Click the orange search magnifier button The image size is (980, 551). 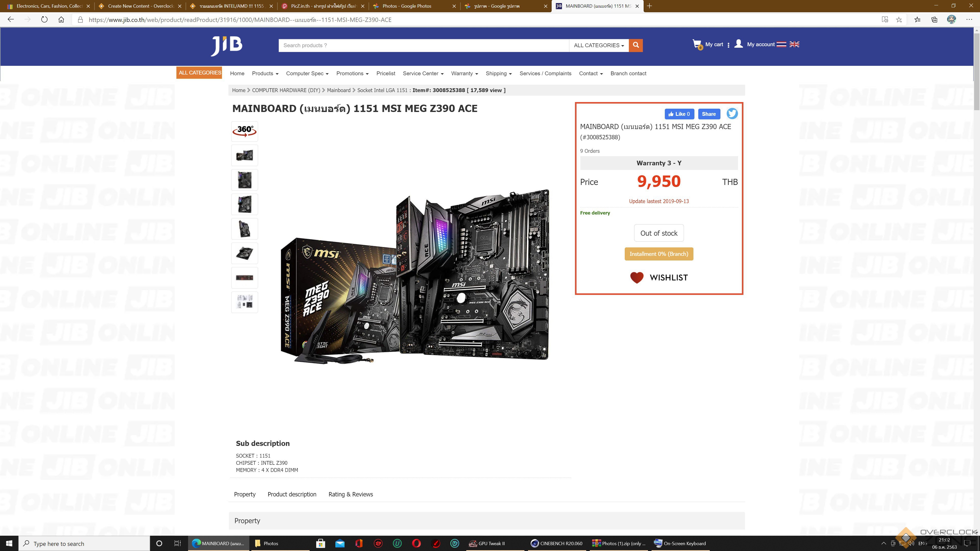636,45
